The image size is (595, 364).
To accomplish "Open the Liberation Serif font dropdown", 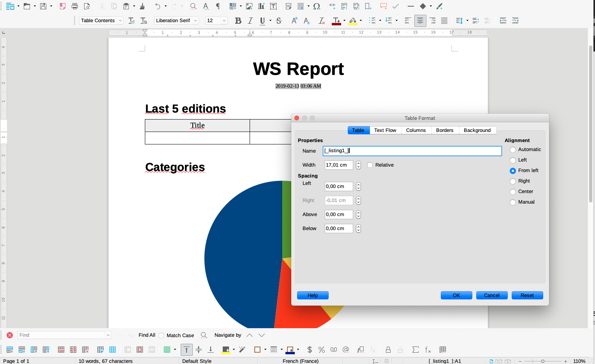I will [195, 21].
